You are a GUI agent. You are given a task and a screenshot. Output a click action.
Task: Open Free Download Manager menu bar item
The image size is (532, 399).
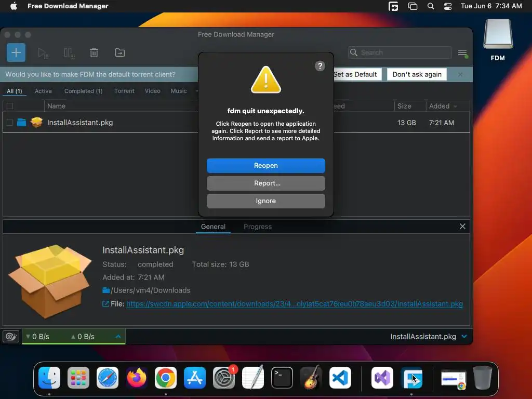point(68,6)
